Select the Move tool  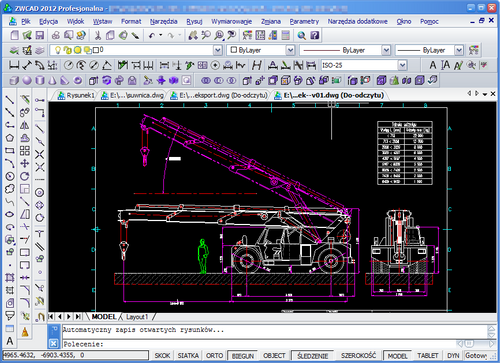click(x=25, y=163)
